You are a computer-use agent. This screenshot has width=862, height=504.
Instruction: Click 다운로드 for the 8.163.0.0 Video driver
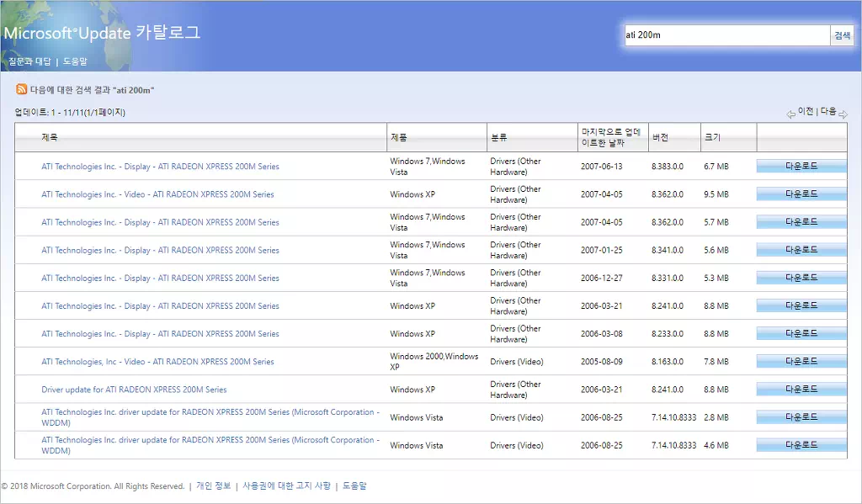click(801, 361)
